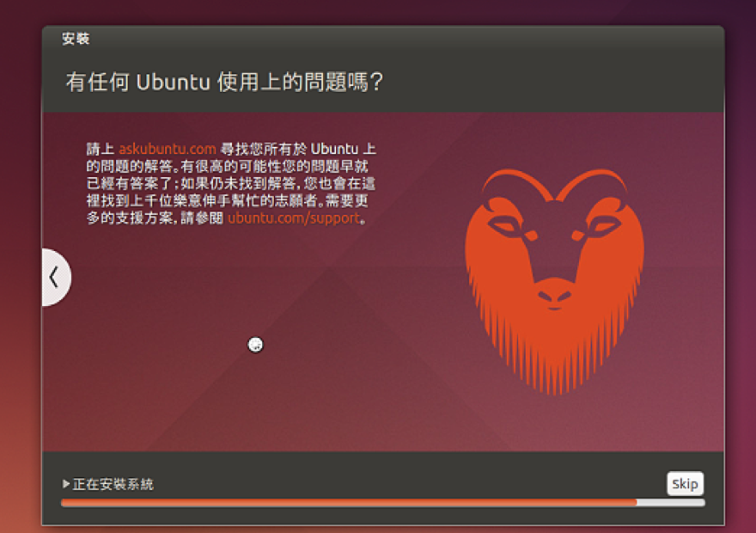
Task: Click the goat's nose
Action: pos(554,295)
